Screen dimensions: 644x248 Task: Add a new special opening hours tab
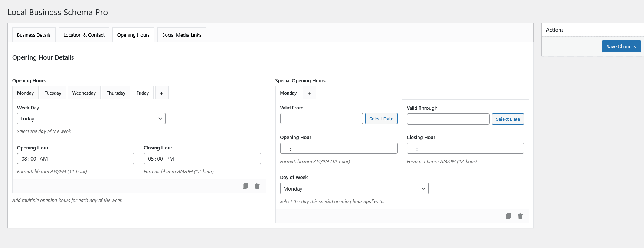310,93
